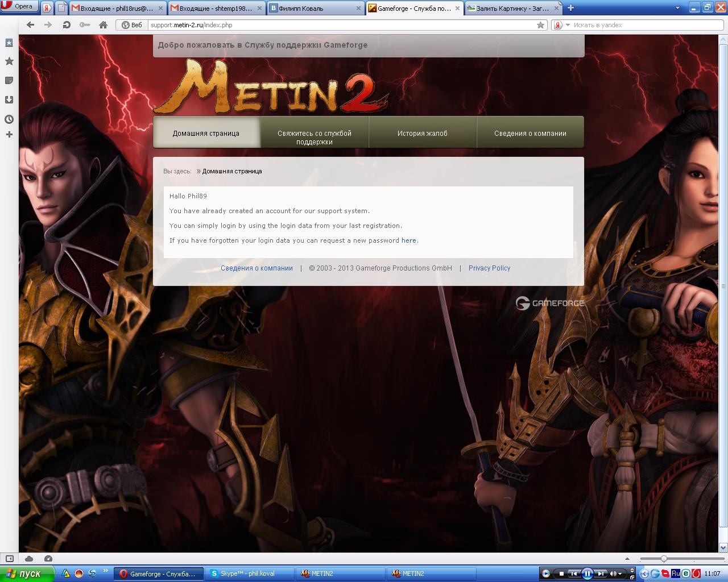Add a panel with the sidebar plus
The width and height of the screenshot is (728, 582).
9,135
